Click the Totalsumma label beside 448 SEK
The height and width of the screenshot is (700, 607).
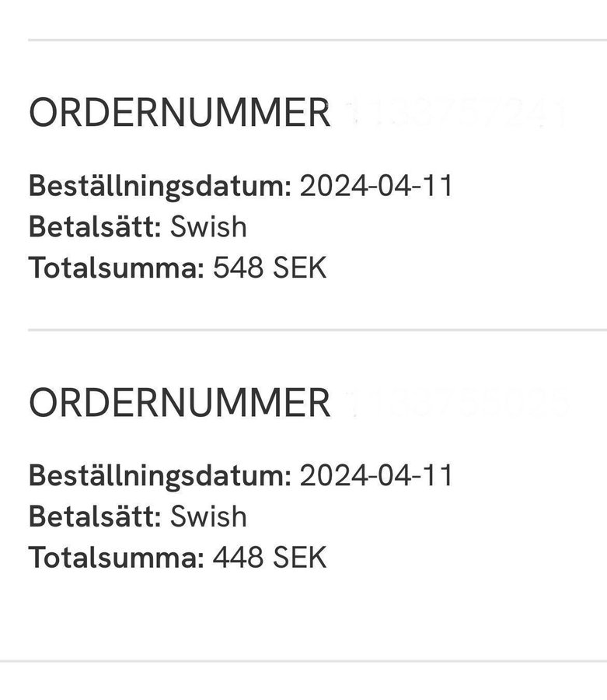pos(116,558)
